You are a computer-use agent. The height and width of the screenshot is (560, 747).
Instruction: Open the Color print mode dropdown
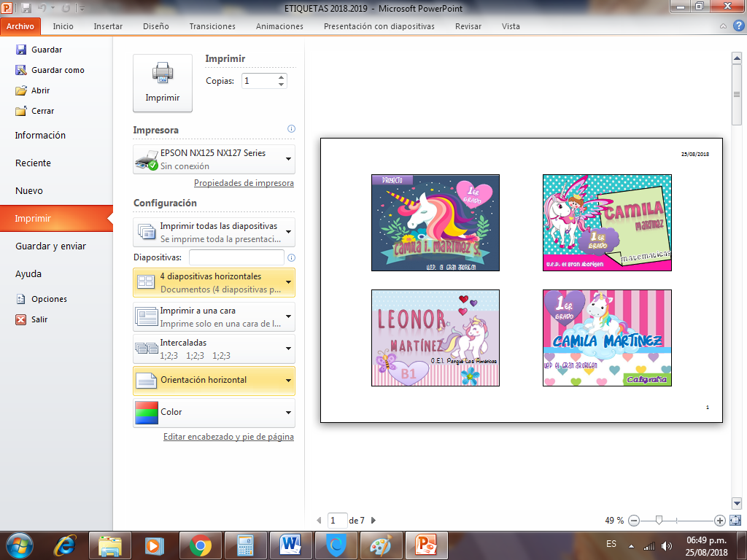click(x=214, y=413)
